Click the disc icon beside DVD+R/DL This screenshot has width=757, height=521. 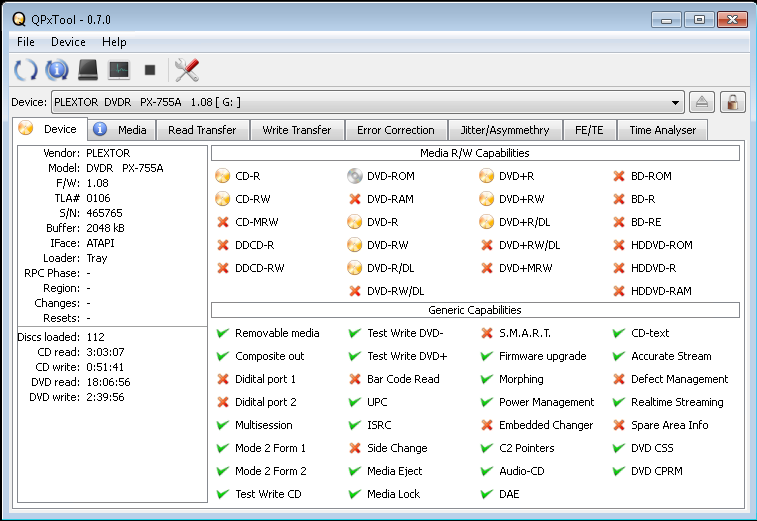pos(486,222)
